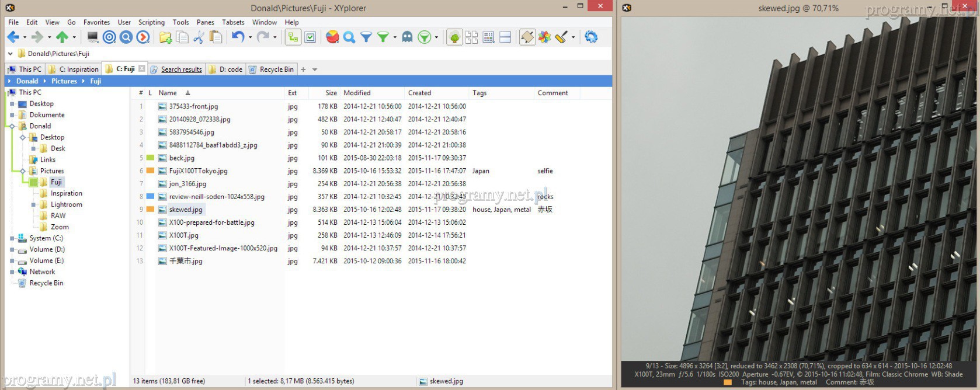Viewport: 980px width, 390px height.
Task: Toggle the Show Tree button
Action: [293, 37]
